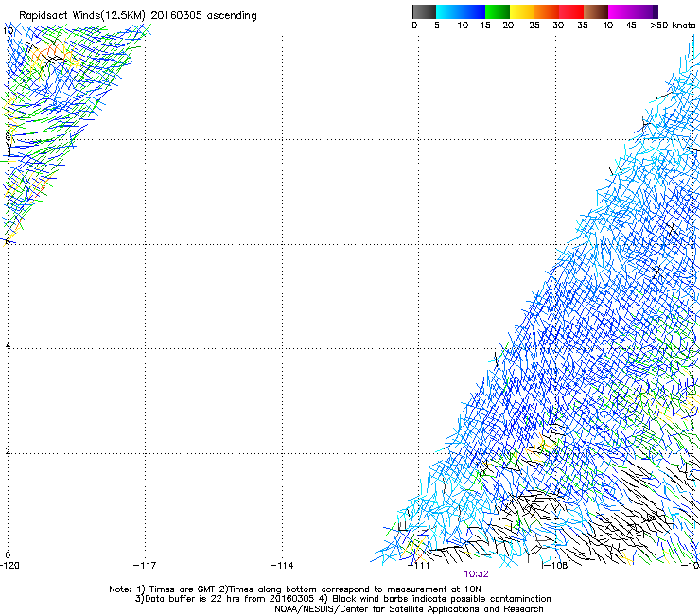
Task: Click the green 15-20 knots legend swatch
Action: [x=498, y=11]
